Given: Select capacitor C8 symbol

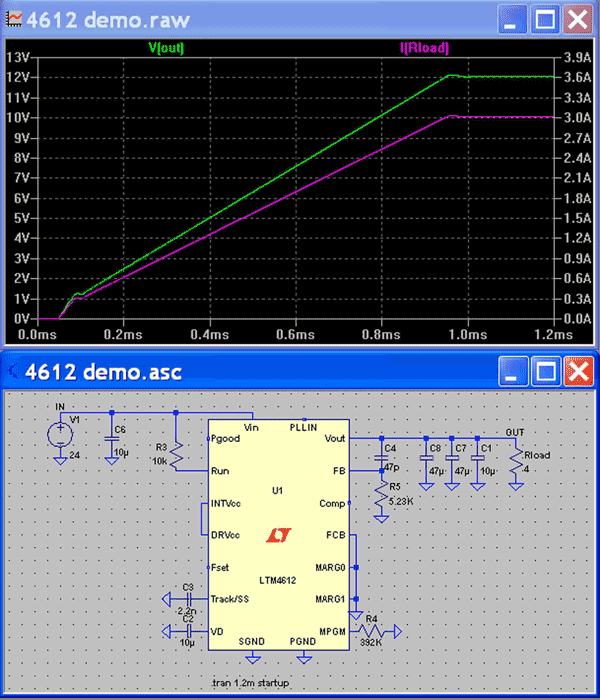Looking at the screenshot, I should [426, 458].
